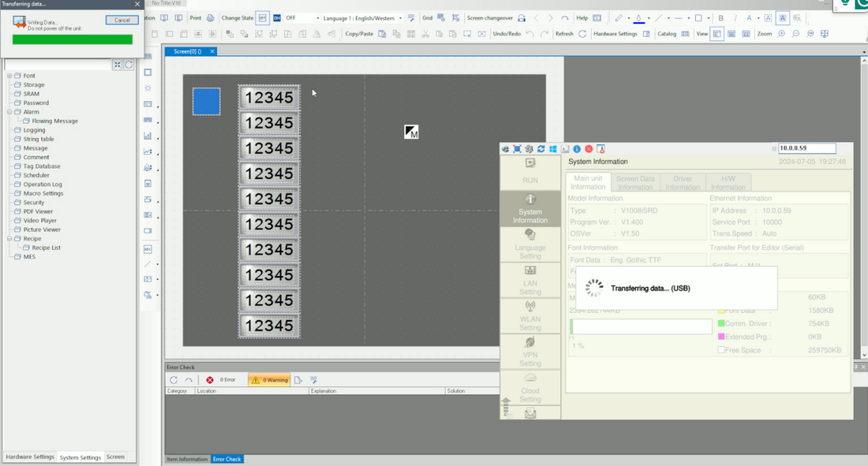The height and width of the screenshot is (466, 868).
Task: Click the Refresh icon near Undo/Redo
Action: (x=582, y=34)
